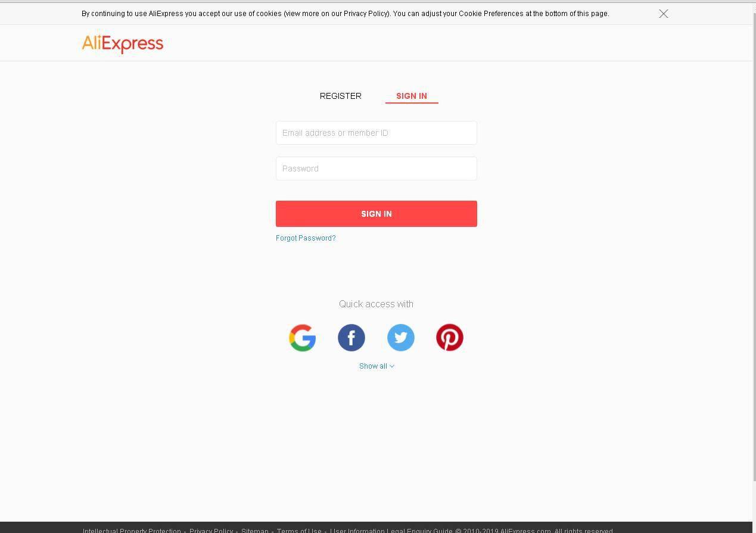The height and width of the screenshot is (533, 756).
Task: Click the red SIGN IN button
Action: [377, 214]
